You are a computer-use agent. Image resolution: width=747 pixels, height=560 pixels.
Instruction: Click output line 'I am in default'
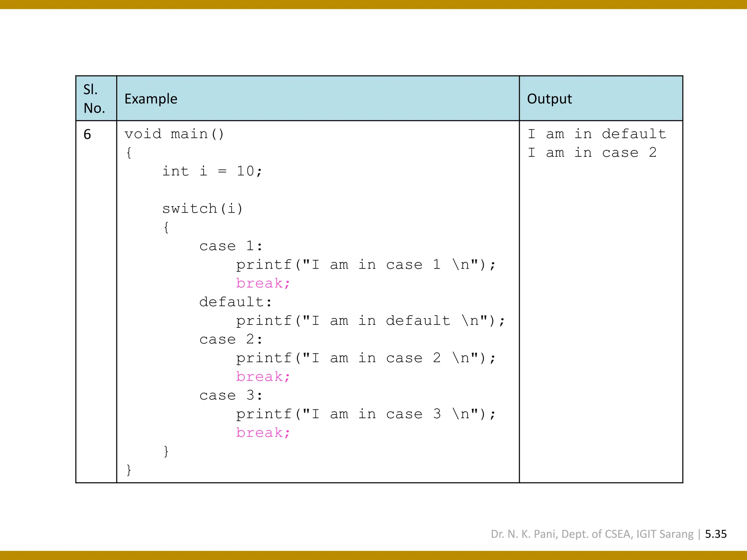point(597,134)
